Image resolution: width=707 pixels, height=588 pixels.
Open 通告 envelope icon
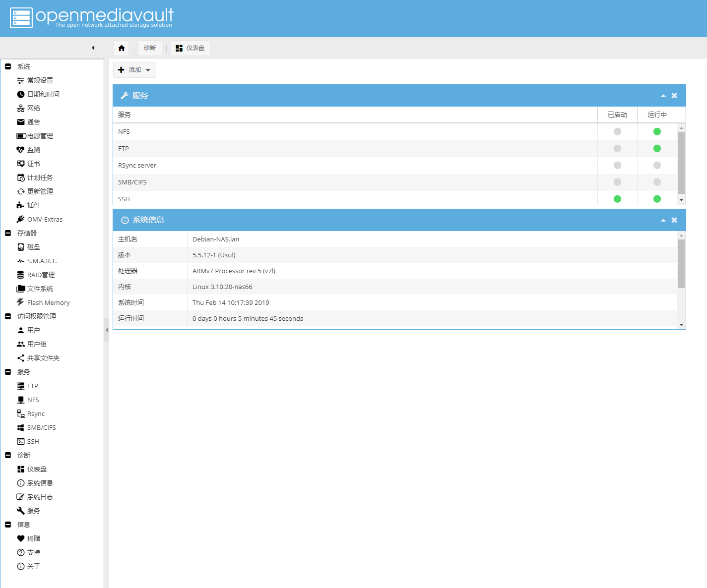(21, 122)
